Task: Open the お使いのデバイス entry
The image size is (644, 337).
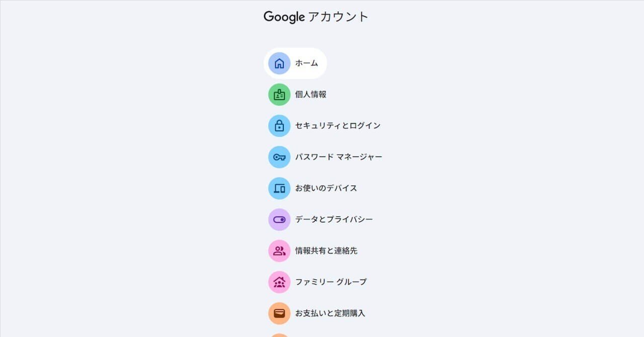Action: (x=325, y=188)
